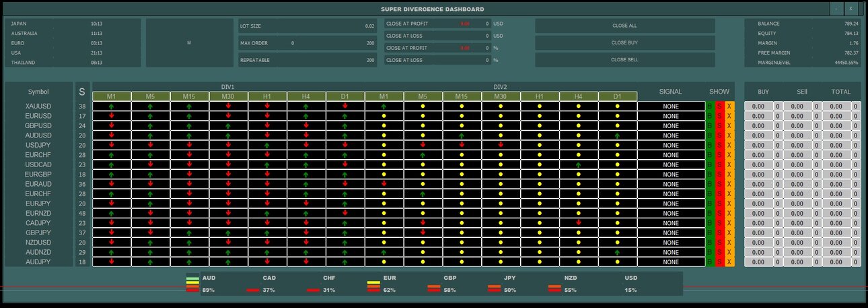Click the B show button for NZDUSD

pos(709,242)
